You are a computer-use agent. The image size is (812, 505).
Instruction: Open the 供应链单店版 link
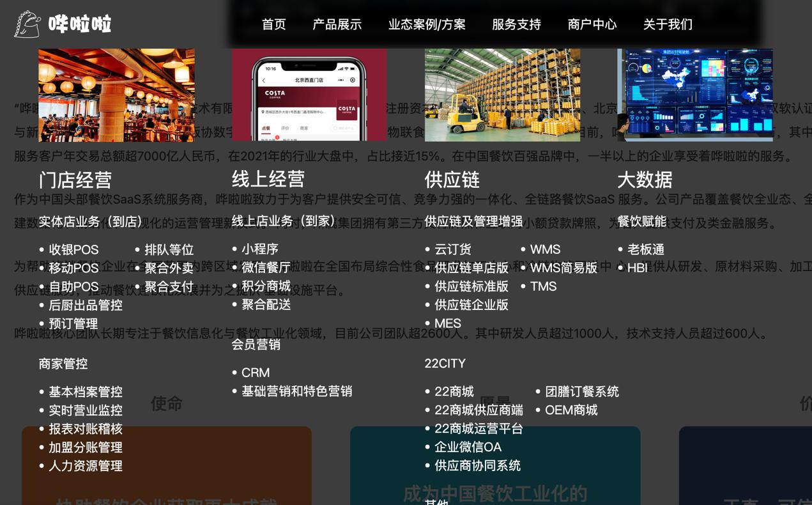(471, 268)
